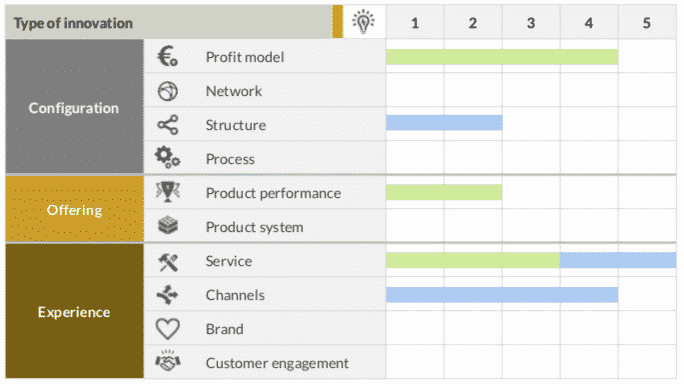Select the globe Network icon

[x=168, y=91]
